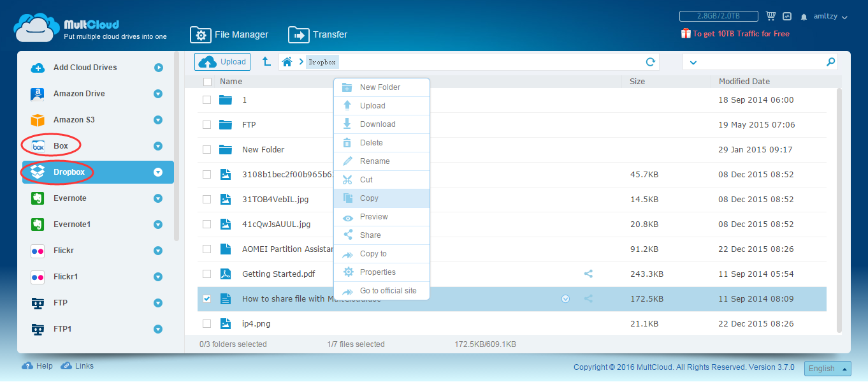Screen dimensions: 868x382
Task: Choose Download in context menu
Action: [x=382, y=124]
